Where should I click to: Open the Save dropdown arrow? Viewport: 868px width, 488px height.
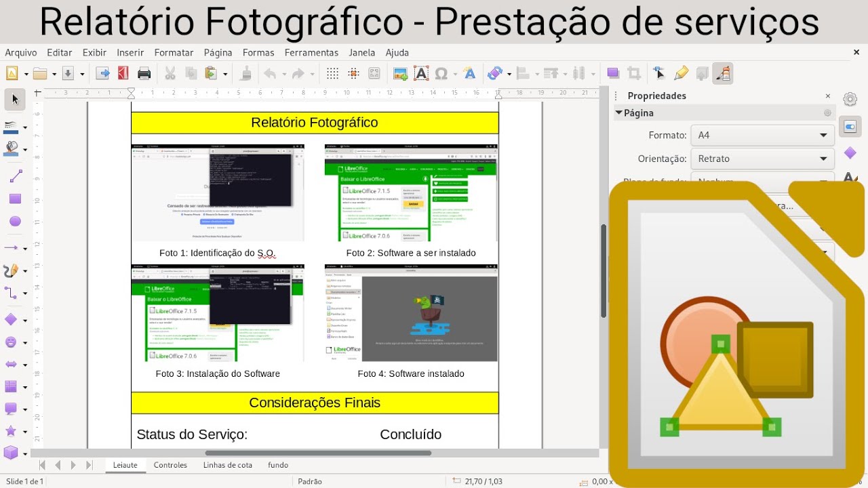[82, 74]
